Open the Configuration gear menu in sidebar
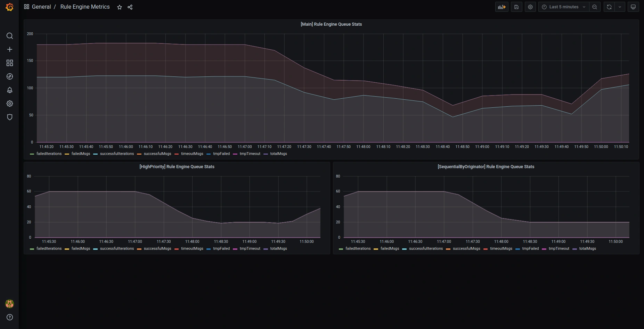The width and height of the screenshot is (644, 329). click(x=10, y=104)
